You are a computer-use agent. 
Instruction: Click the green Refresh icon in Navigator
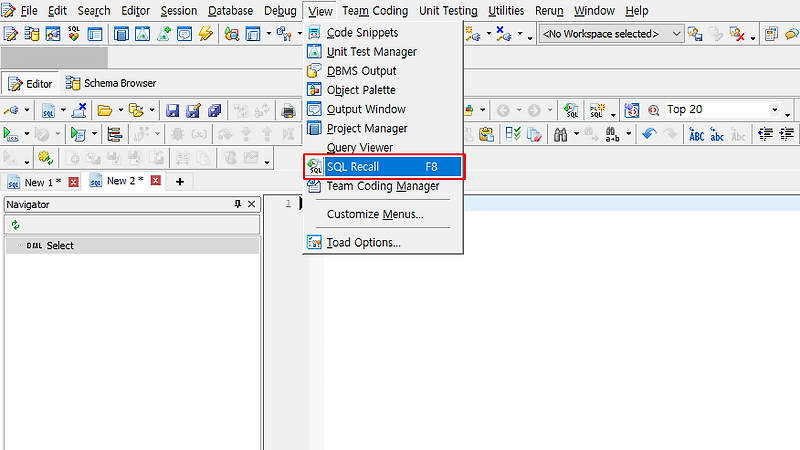click(15, 225)
